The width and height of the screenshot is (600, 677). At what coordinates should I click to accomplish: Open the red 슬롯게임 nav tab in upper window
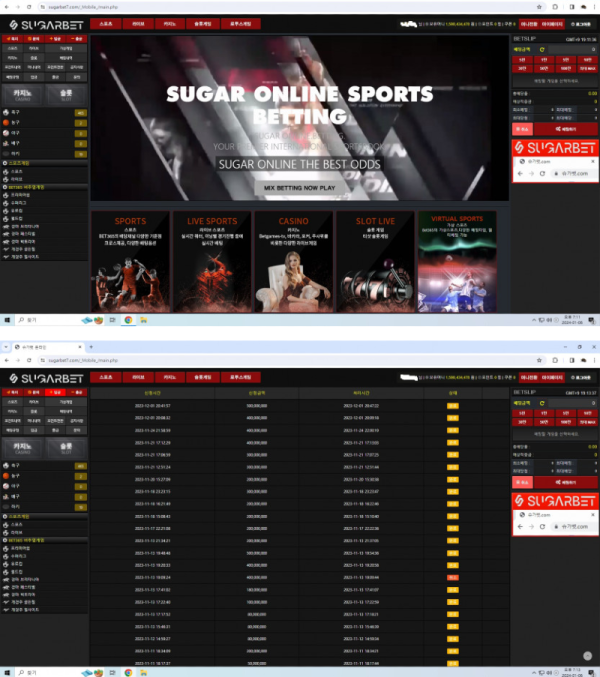(x=203, y=24)
